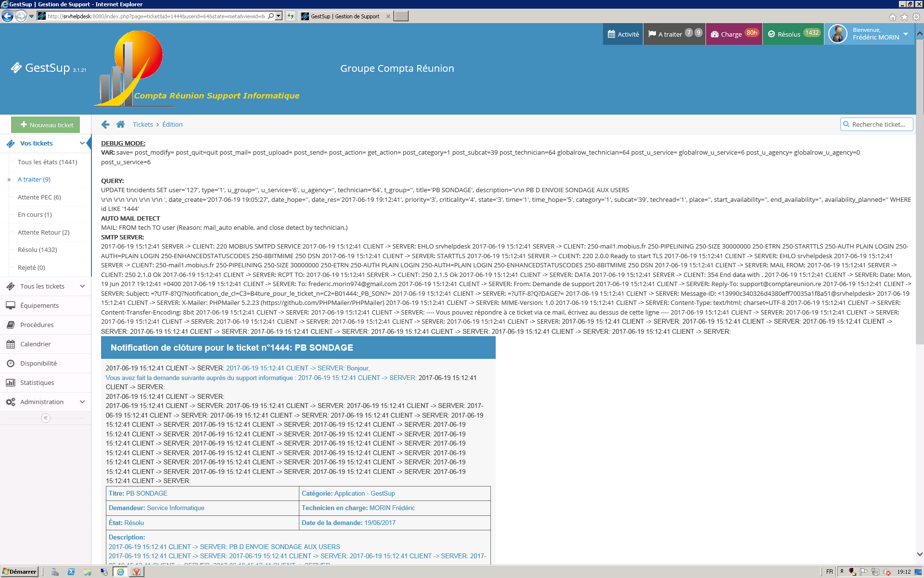
Task: Collapse the sidebar with the double-arrow button
Action: click(x=46, y=418)
